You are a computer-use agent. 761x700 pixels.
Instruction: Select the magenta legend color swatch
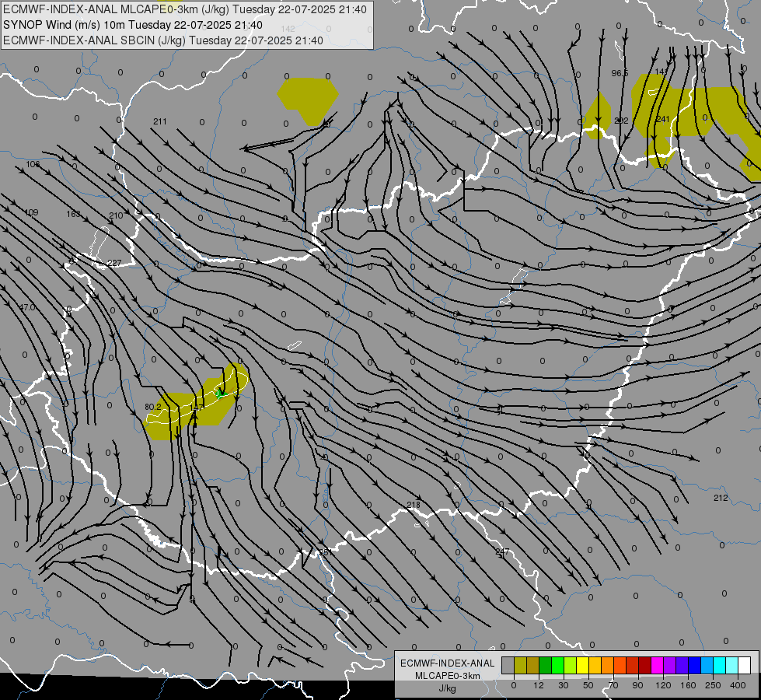pyautogui.click(x=657, y=665)
